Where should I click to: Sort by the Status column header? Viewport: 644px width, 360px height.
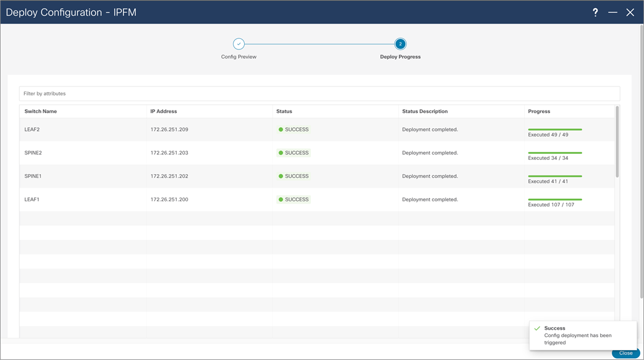[284, 111]
